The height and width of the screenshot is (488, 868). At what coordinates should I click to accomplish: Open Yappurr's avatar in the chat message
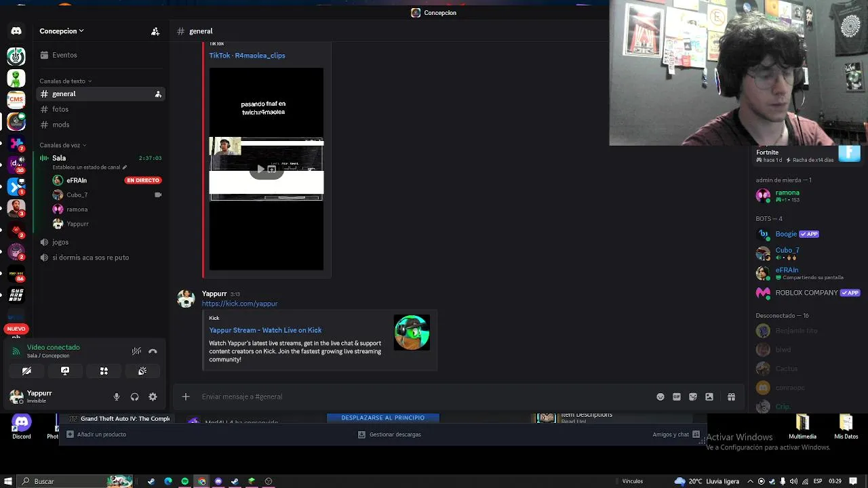186,299
